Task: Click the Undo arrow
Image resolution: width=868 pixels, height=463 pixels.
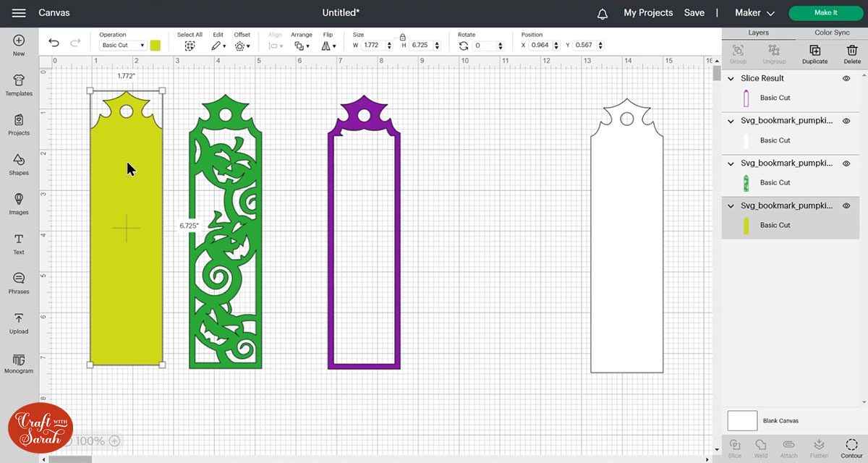Action: pos(54,43)
